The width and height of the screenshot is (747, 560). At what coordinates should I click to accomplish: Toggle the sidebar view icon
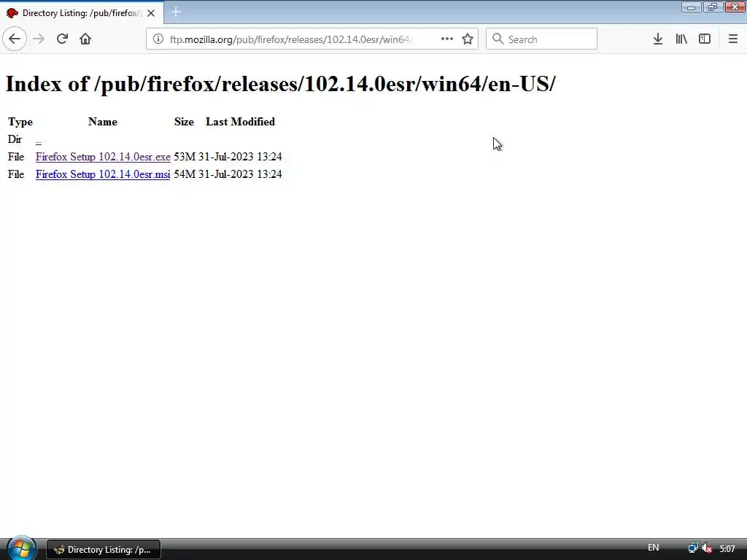point(705,39)
